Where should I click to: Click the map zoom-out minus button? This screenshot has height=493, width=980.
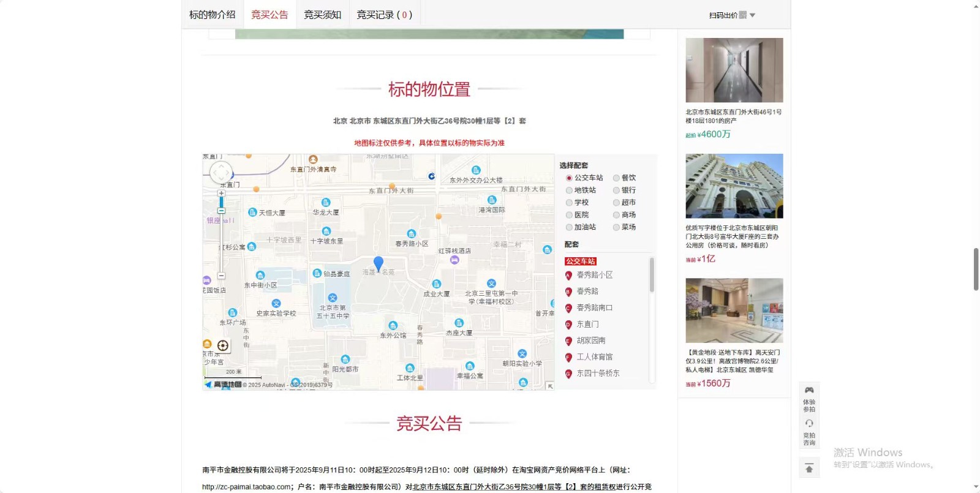(x=221, y=276)
